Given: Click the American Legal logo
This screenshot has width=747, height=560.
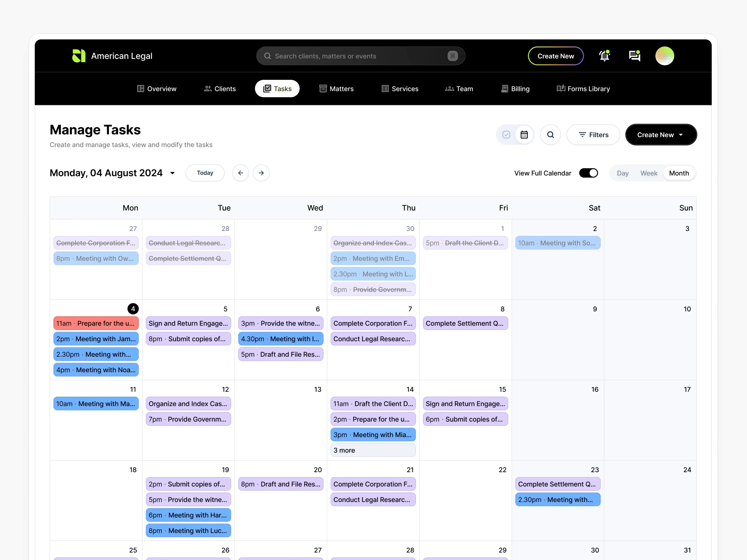Looking at the screenshot, I should coord(79,56).
